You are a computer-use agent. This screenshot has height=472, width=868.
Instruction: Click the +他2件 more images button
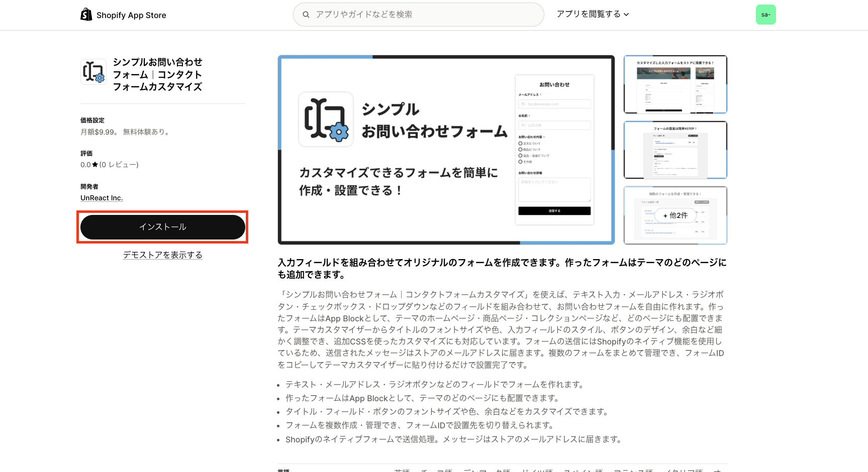coord(676,215)
